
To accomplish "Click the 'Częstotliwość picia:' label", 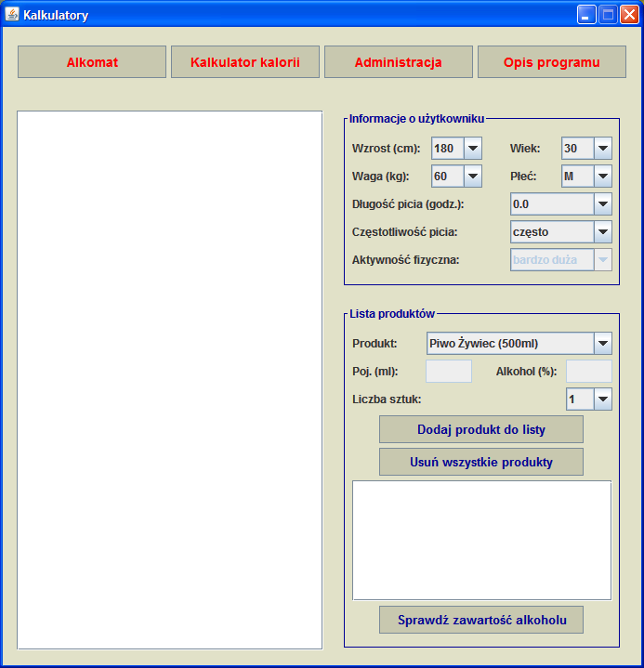I will point(404,232).
